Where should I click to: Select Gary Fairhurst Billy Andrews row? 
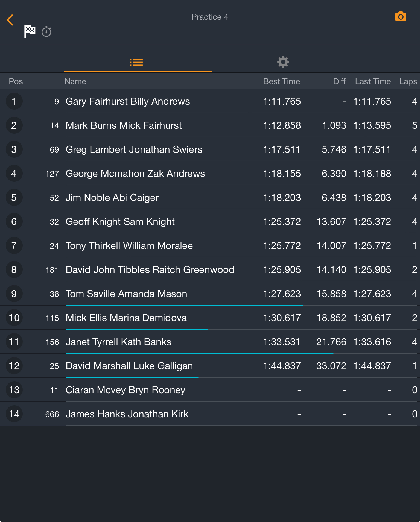pos(210,101)
